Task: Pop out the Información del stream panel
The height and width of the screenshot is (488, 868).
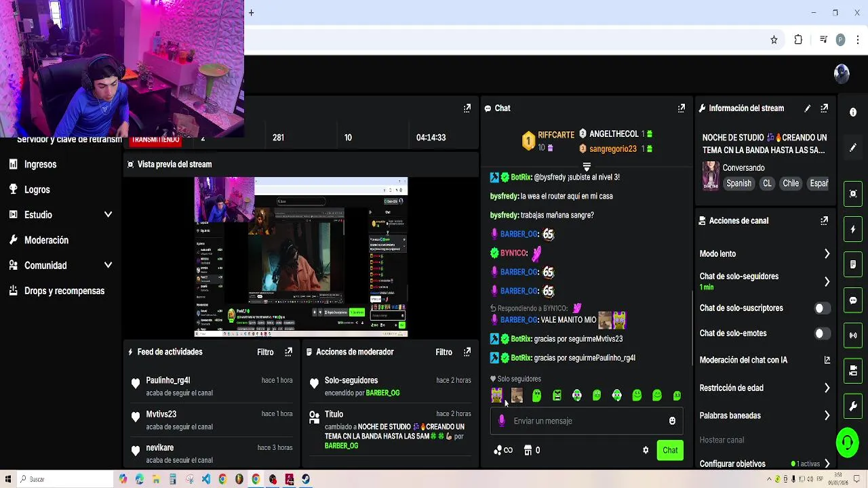Action: click(825, 108)
